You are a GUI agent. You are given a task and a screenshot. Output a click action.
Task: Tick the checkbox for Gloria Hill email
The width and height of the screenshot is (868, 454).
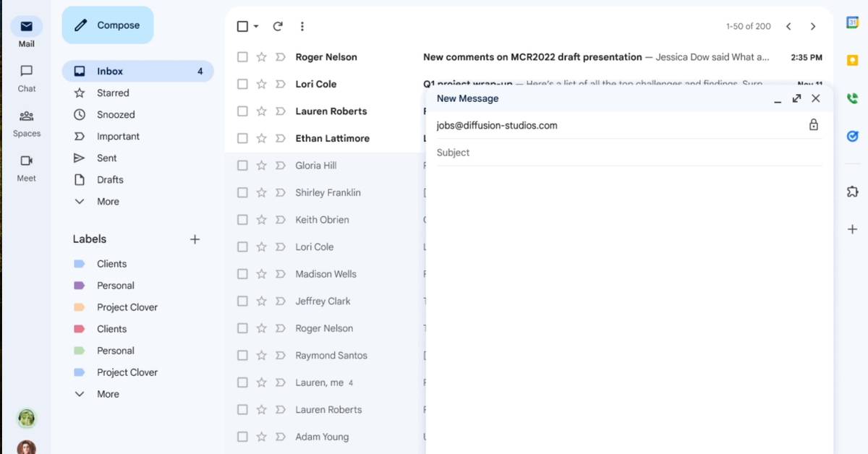click(242, 166)
